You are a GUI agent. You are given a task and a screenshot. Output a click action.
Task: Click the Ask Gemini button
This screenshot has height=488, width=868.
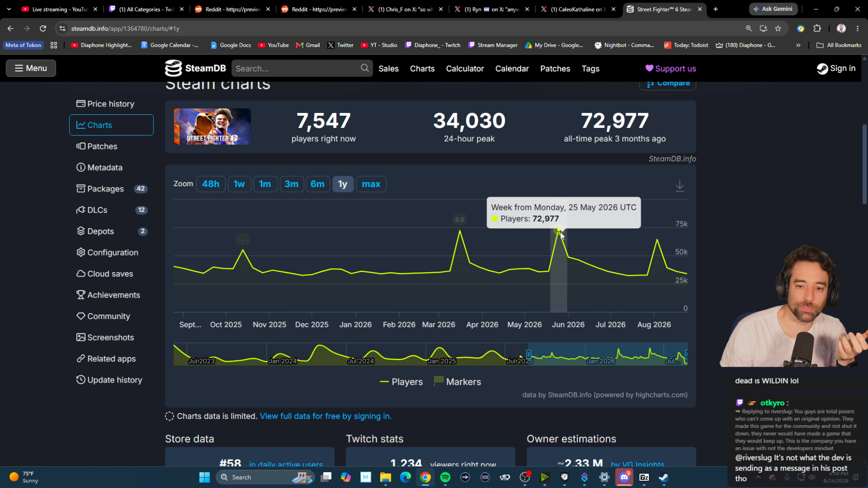pyautogui.click(x=773, y=9)
